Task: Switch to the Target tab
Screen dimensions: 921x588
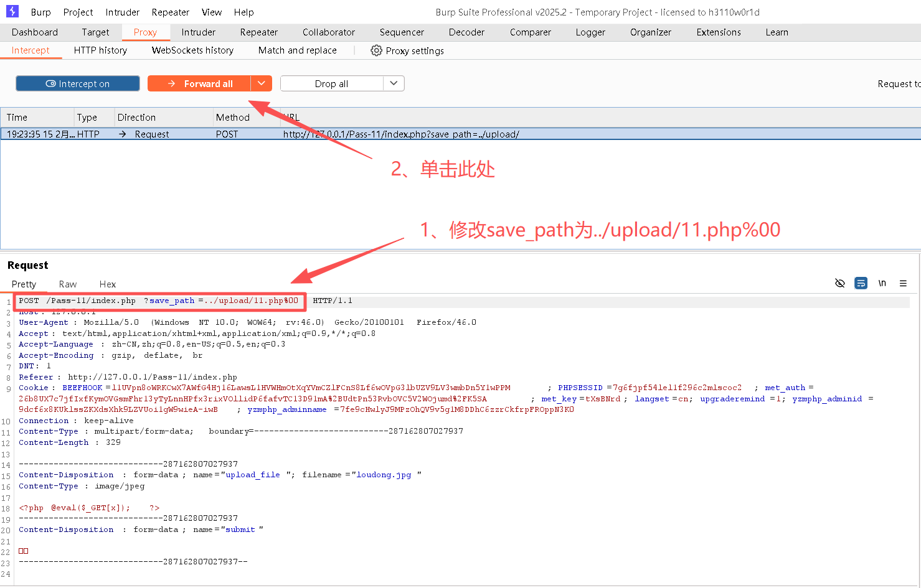Action: [x=95, y=32]
